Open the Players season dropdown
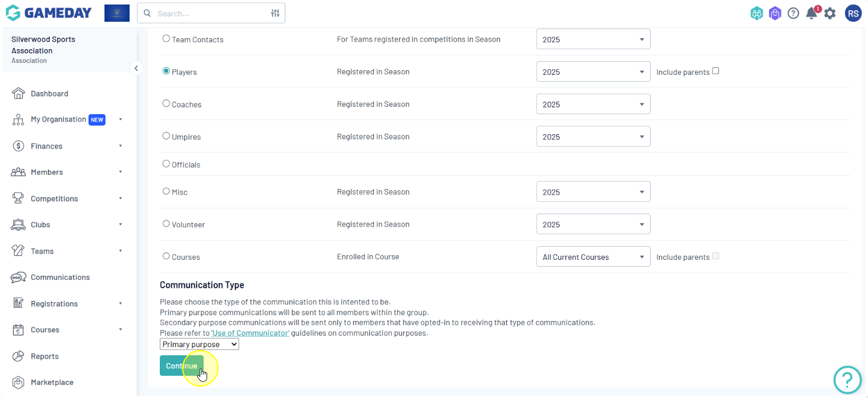The image size is (868, 398). pos(593,72)
